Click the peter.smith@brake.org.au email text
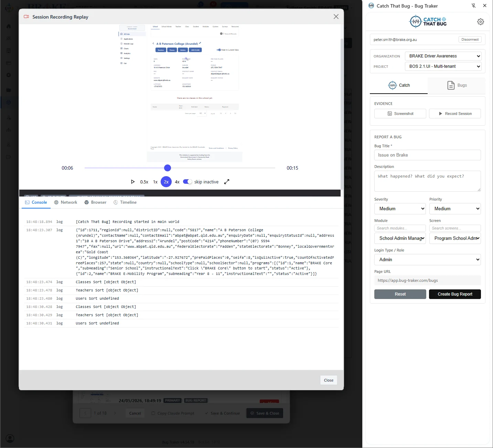Screen dimensions: 493x448 [x=395, y=40]
